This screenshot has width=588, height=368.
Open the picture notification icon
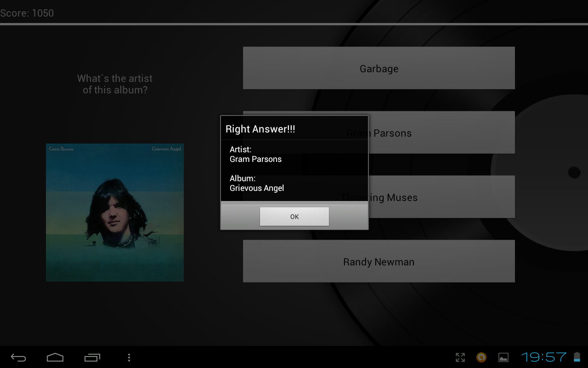point(503,357)
